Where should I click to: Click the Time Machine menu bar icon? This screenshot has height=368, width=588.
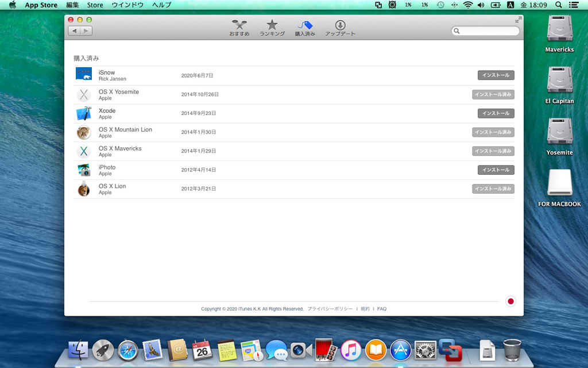[440, 5]
